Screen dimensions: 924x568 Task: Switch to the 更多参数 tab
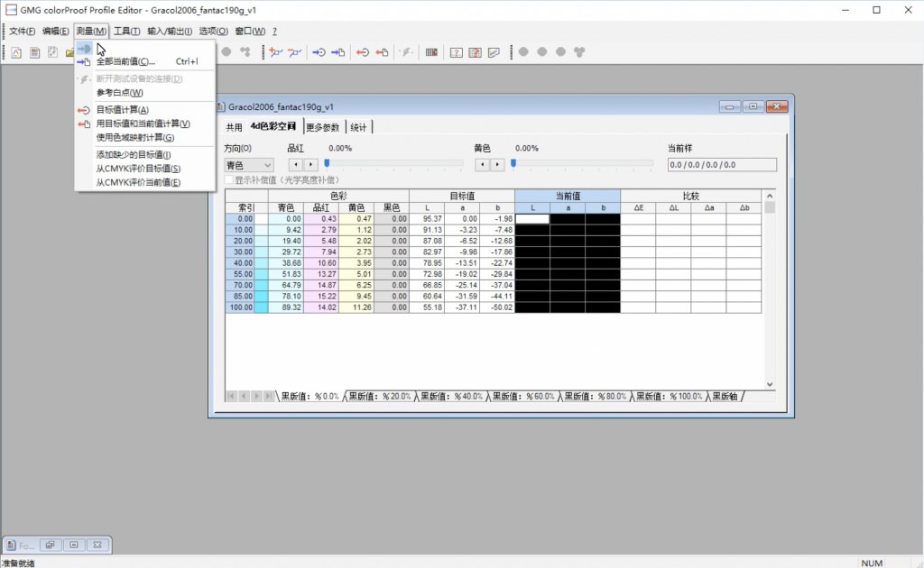pos(323,127)
